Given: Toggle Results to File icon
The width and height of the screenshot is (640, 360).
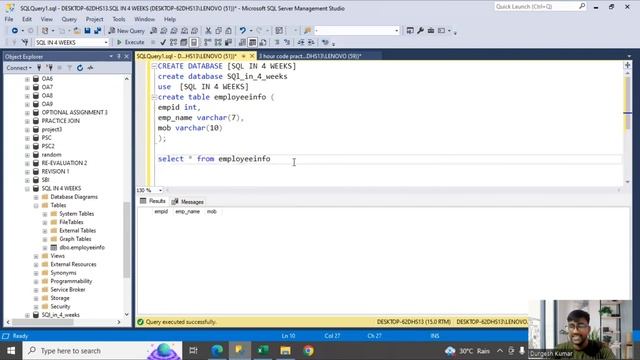Looking at the screenshot, I should click(x=263, y=42).
